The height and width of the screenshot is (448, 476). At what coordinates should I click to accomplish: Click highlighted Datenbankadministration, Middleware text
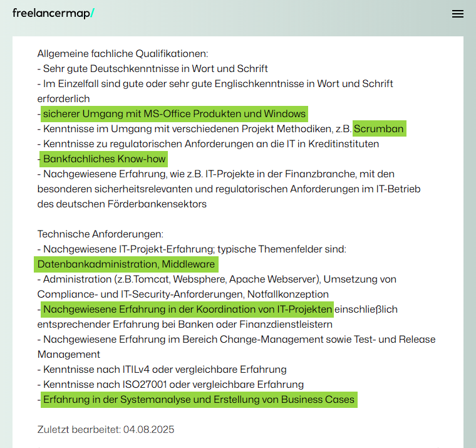[x=126, y=264]
